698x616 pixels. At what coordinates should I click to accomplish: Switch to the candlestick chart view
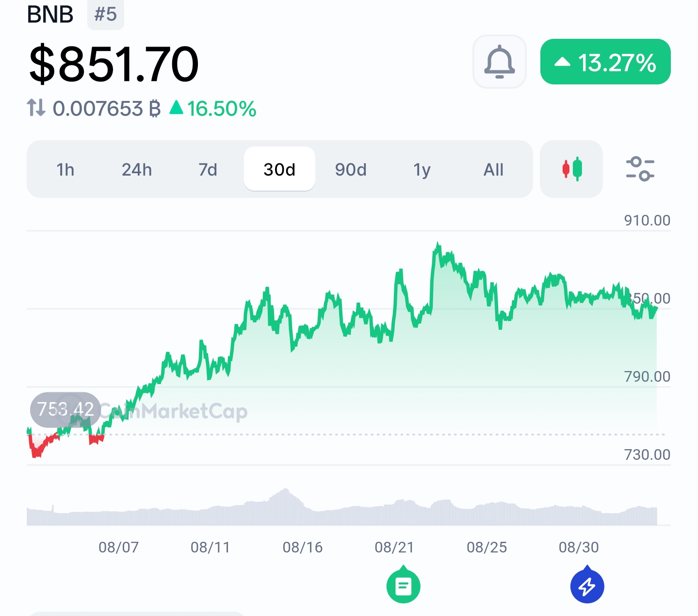point(571,169)
